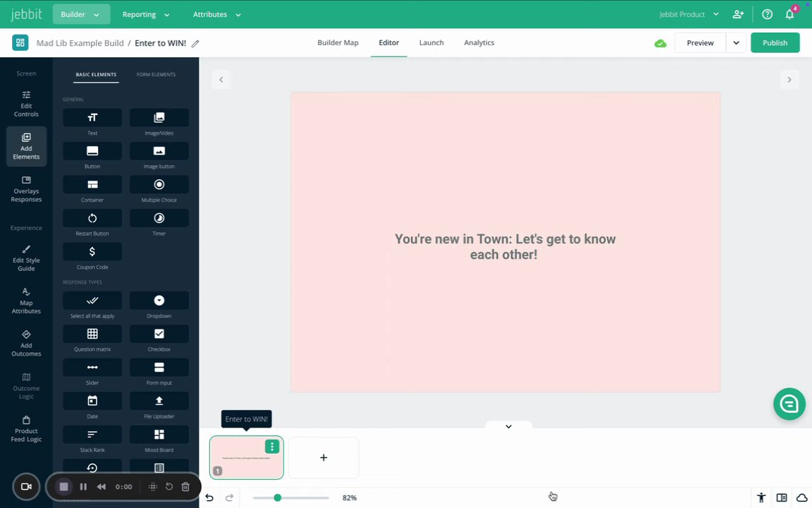Open the Attributes dropdown menu
812x508 pixels.
click(x=217, y=15)
